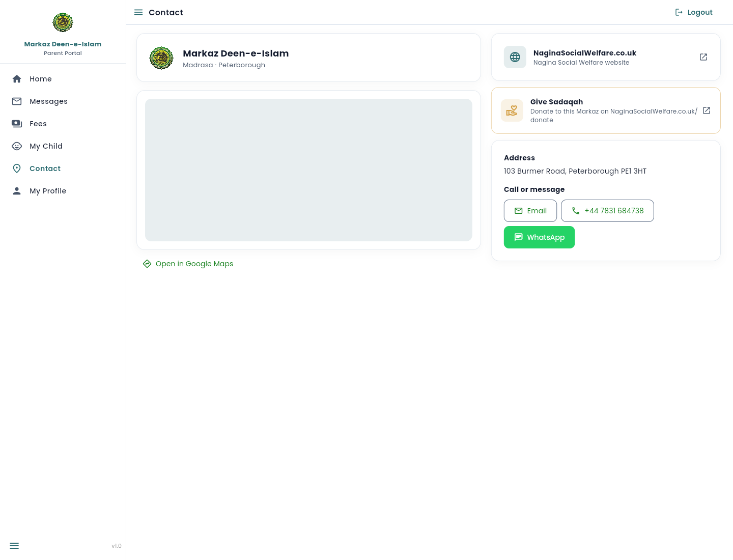Image resolution: width=733 pixels, height=560 pixels.
Task: Click the Nagina Social Welfare website subtitle
Action: 581,63
